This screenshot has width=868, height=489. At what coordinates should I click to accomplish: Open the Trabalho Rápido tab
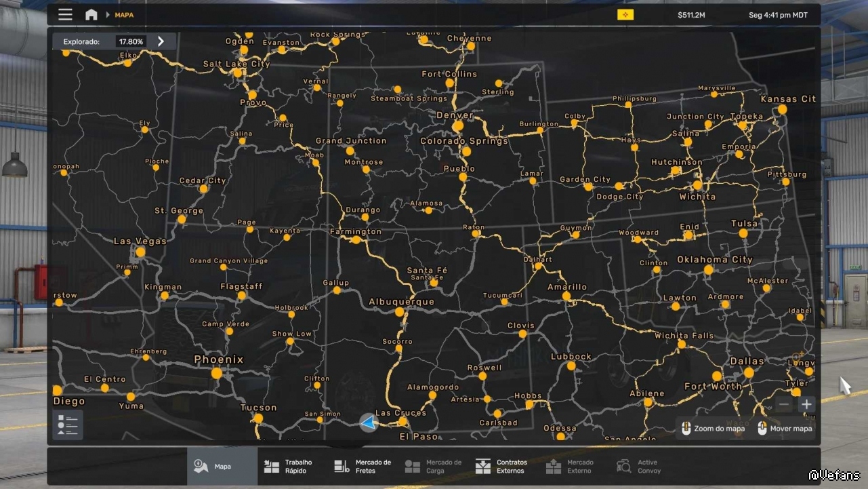tap(293, 466)
